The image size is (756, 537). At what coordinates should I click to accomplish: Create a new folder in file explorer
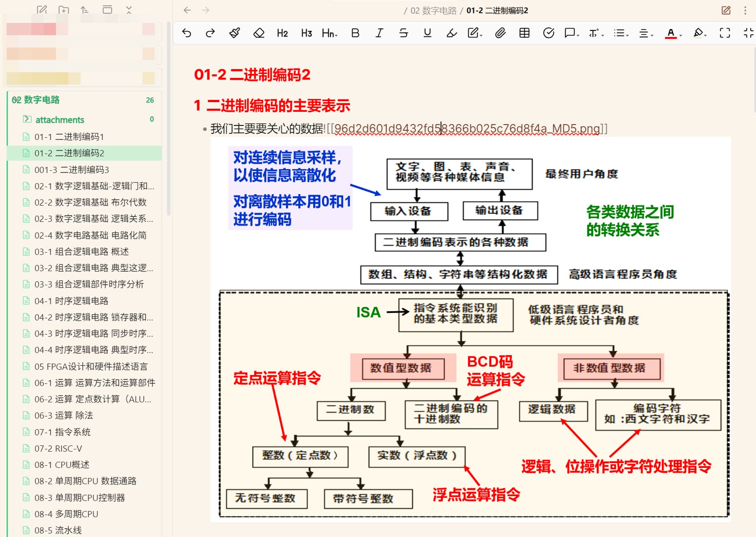coord(63,10)
